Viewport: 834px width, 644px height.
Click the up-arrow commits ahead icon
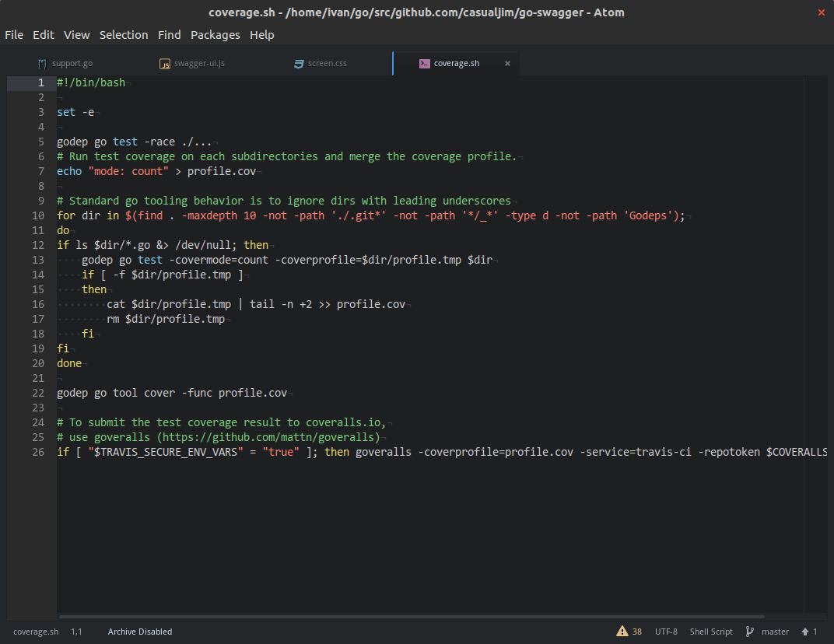click(x=804, y=632)
